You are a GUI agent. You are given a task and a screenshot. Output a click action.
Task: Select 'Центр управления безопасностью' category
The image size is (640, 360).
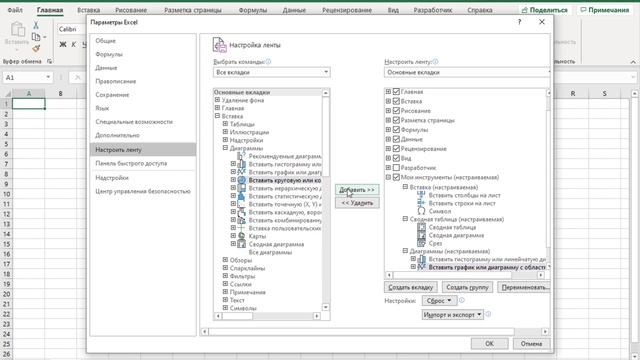(x=143, y=191)
